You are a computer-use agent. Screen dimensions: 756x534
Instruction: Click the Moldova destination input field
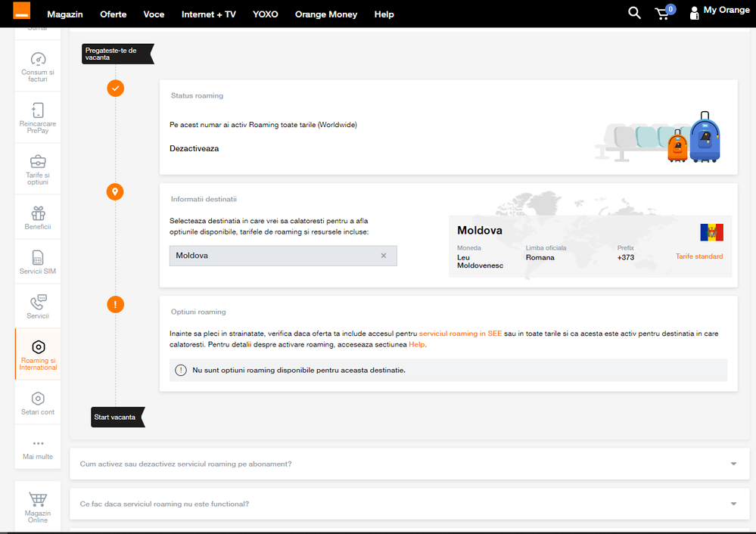click(283, 256)
